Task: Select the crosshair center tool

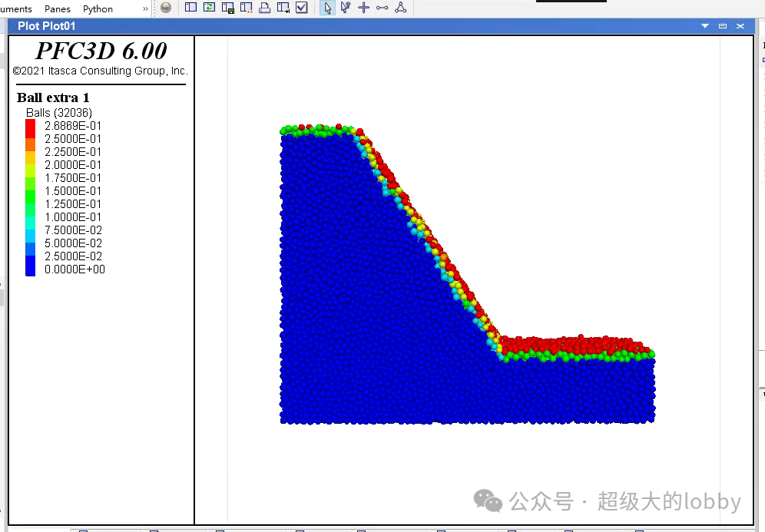Action: point(363,8)
